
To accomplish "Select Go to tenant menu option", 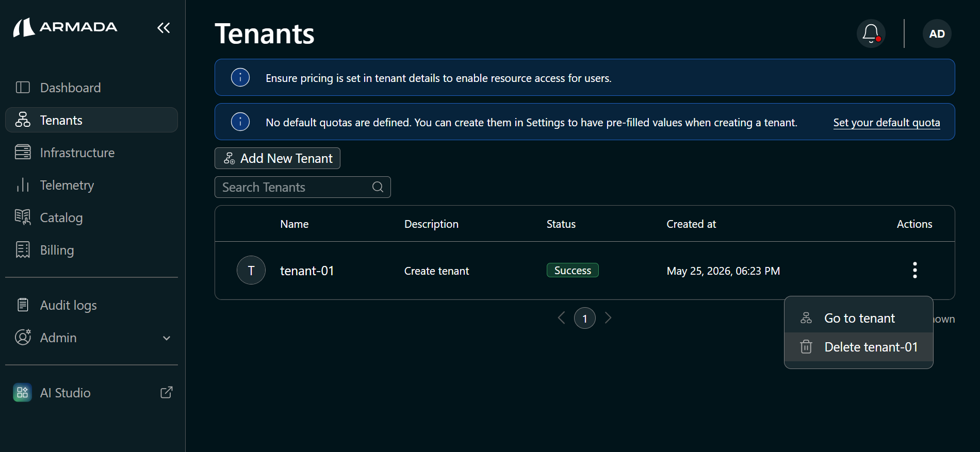I will tap(859, 318).
